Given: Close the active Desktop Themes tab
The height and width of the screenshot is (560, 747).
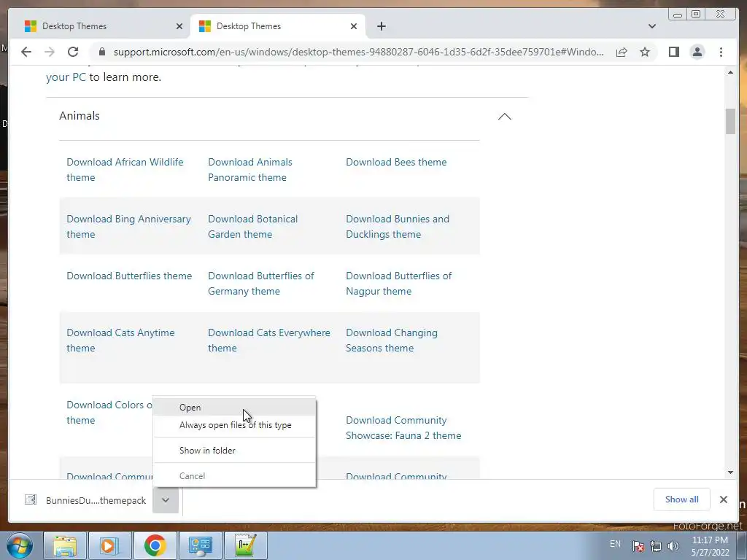Looking at the screenshot, I should point(354,26).
